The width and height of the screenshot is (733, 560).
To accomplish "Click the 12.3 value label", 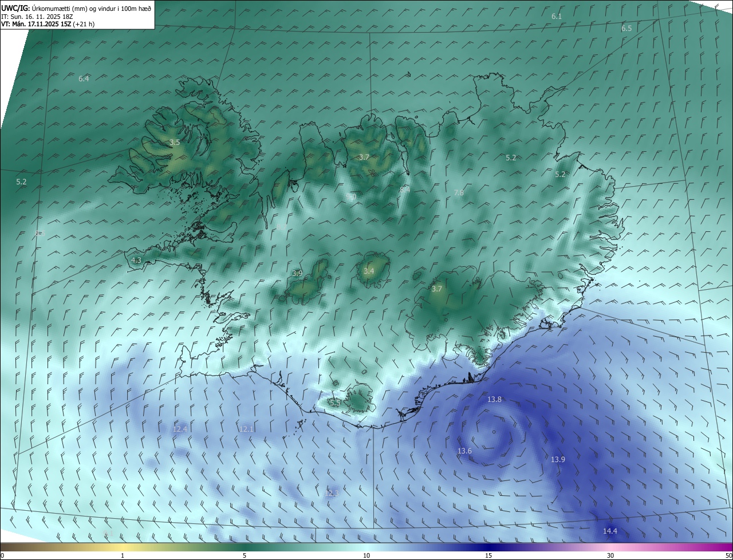I will coord(332,493).
